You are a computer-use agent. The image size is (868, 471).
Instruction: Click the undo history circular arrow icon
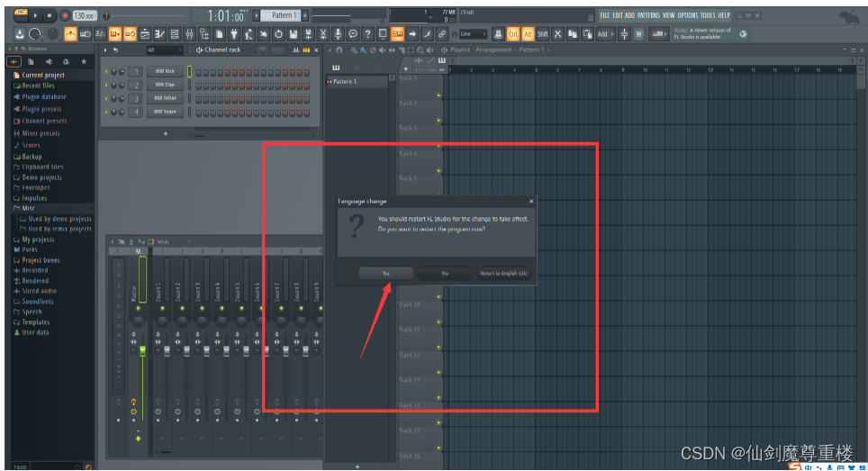pos(278,33)
